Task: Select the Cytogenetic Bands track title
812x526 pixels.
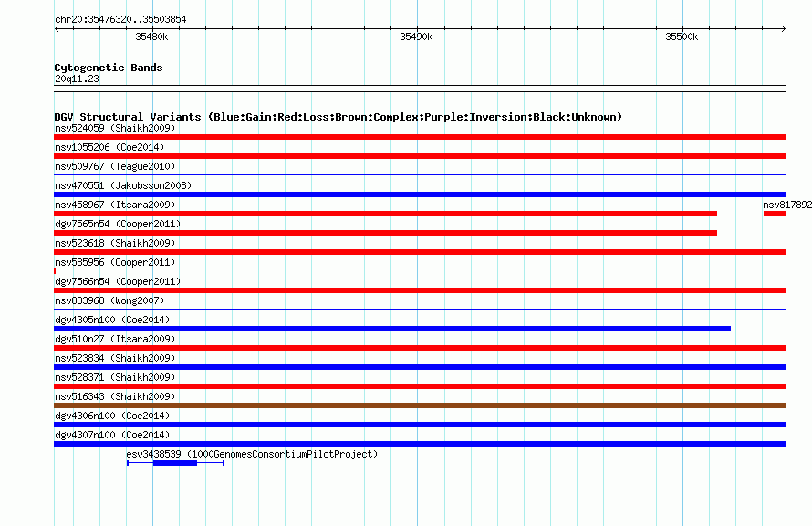Action: (x=109, y=68)
